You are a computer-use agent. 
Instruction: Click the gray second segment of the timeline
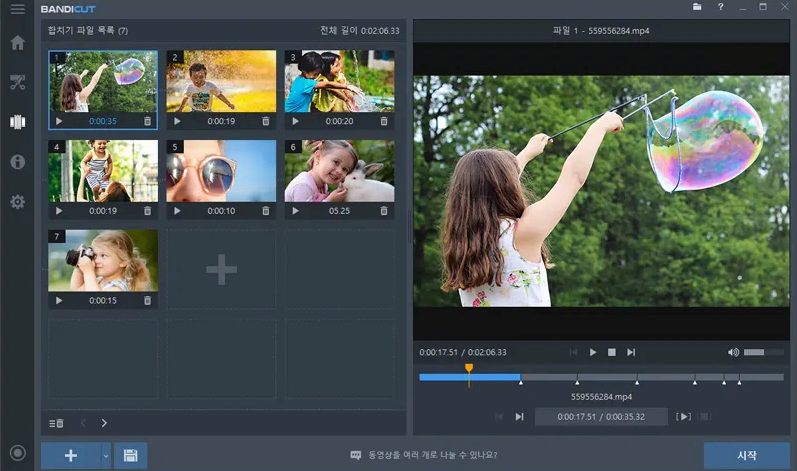(x=549, y=377)
